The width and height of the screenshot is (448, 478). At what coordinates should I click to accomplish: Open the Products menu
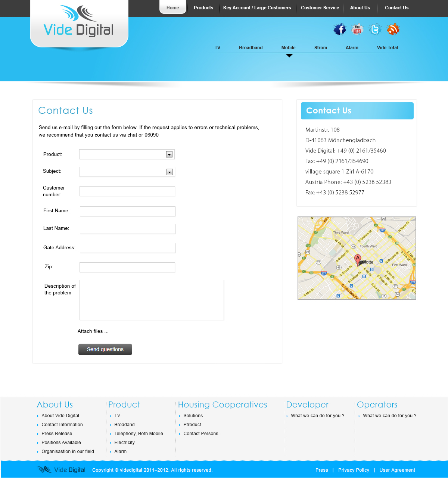pyautogui.click(x=203, y=7)
